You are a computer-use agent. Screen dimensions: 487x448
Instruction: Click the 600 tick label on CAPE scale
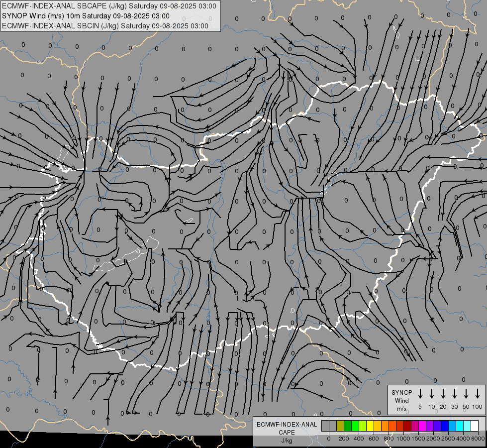(x=374, y=439)
